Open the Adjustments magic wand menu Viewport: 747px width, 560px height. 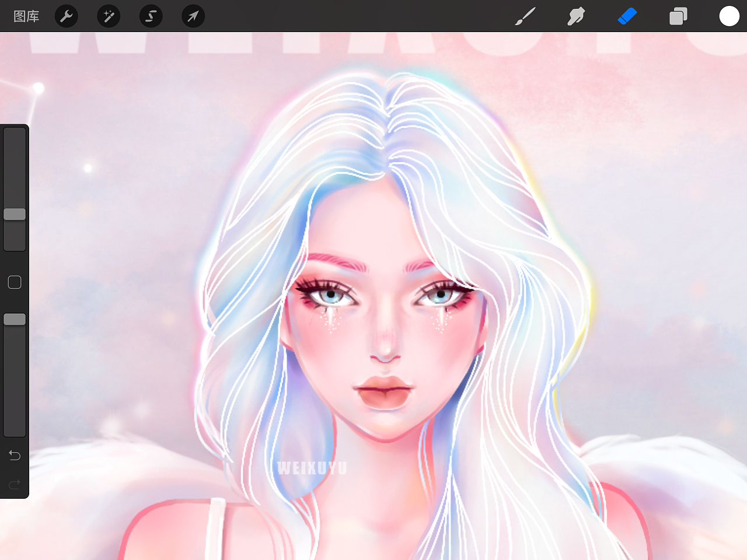tap(109, 16)
